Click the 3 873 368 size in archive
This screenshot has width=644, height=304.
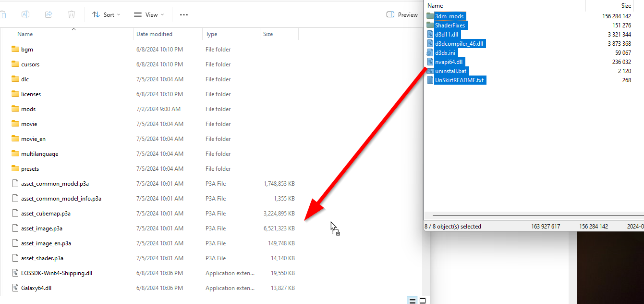(x=619, y=44)
